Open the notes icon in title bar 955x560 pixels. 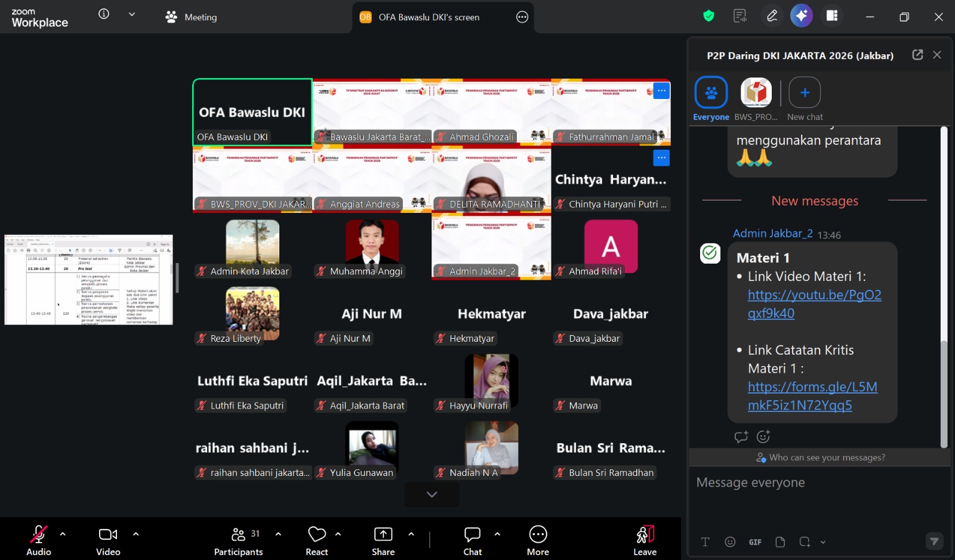coord(740,16)
